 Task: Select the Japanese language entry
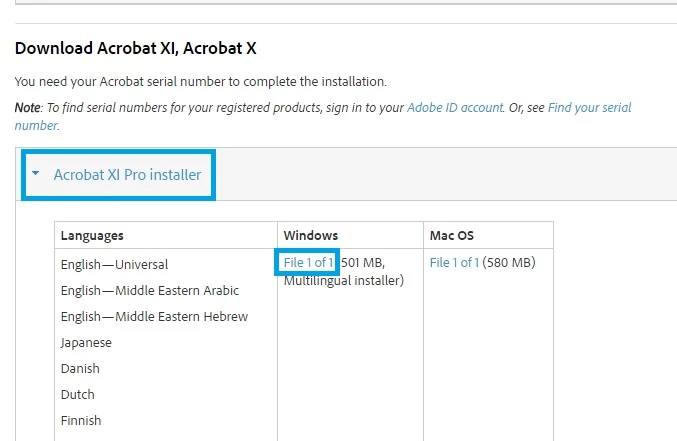coord(86,343)
